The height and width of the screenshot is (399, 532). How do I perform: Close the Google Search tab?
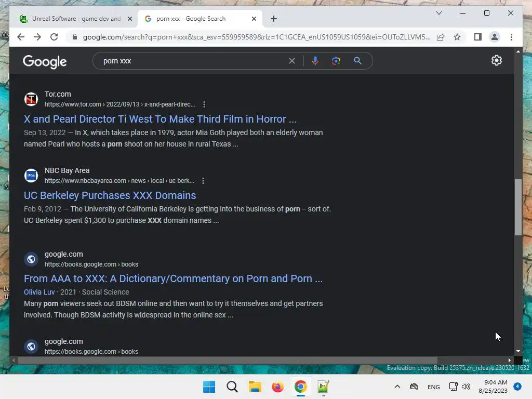tap(254, 19)
